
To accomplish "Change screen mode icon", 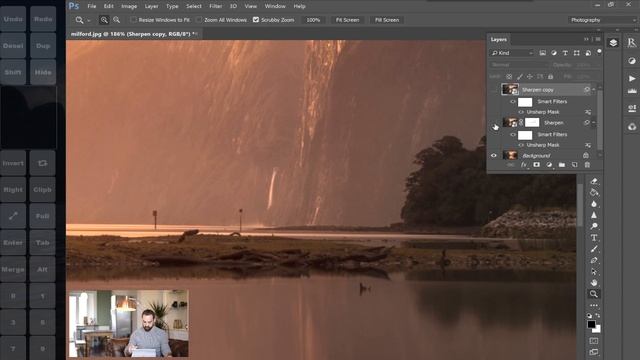I will [x=594, y=352].
